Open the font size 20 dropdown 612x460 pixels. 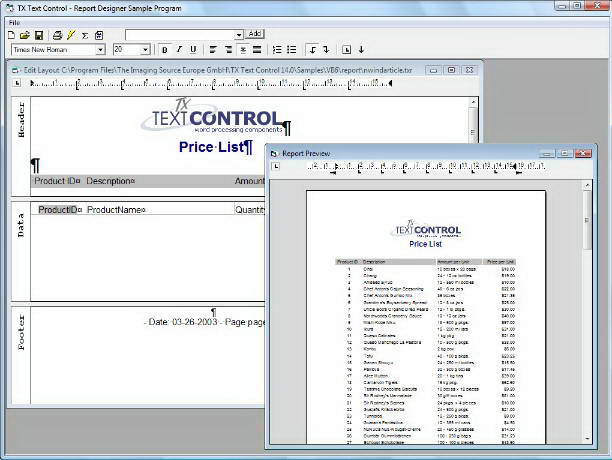[145, 50]
